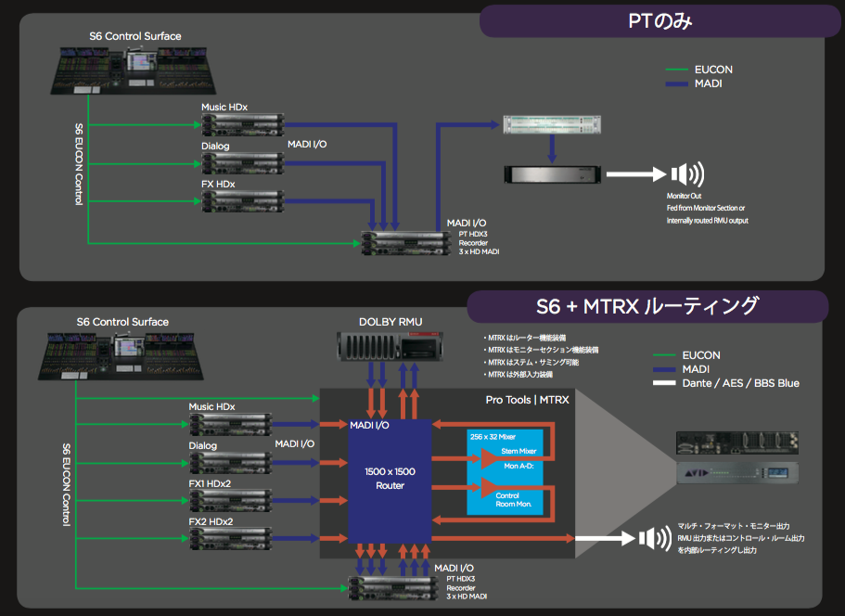Click the 'MTRX は外部入力装備' bullet
This screenshot has height=616, width=845.
pyautogui.click(x=518, y=374)
